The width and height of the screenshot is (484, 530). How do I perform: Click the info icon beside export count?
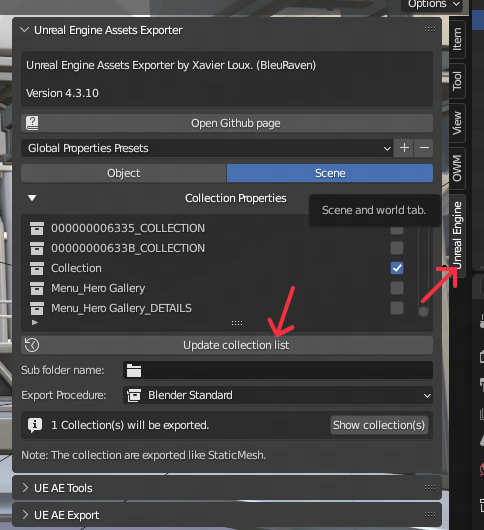click(35, 425)
